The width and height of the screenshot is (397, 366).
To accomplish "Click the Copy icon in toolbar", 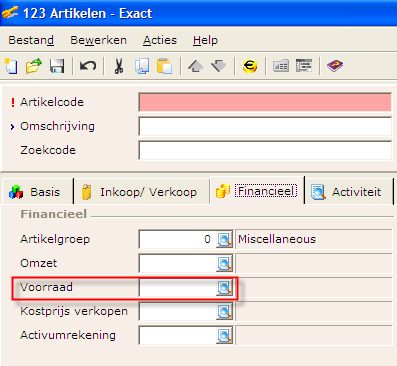I will pyautogui.click(x=142, y=66).
